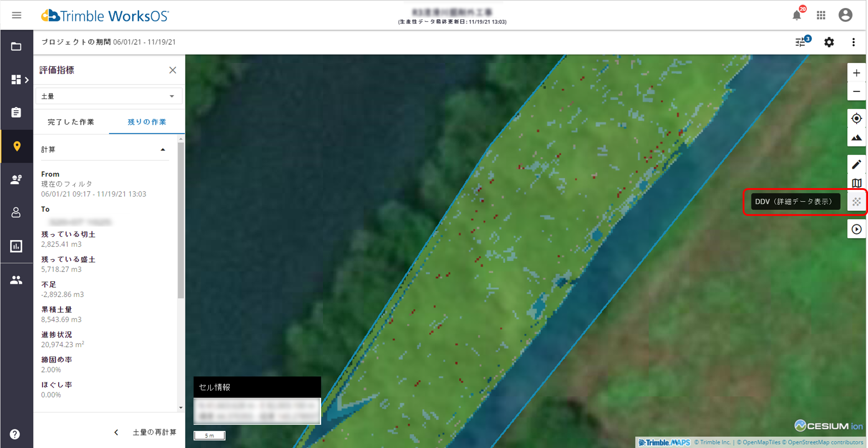Image resolution: width=868 pixels, height=448 pixels.
Task: Expand the dashboard sidebar chevron
Action: [x=27, y=80]
